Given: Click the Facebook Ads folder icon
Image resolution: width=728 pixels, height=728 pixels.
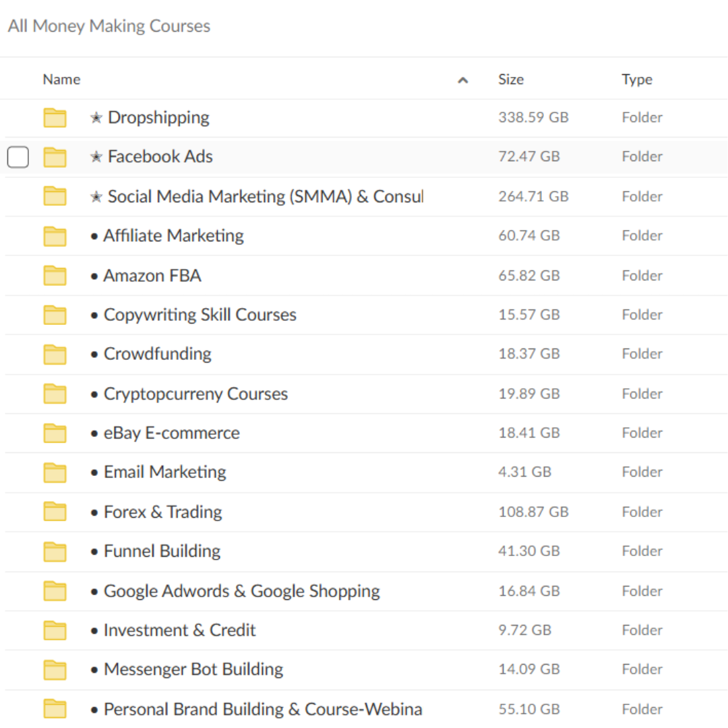Looking at the screenshot, I should [55, 156].
